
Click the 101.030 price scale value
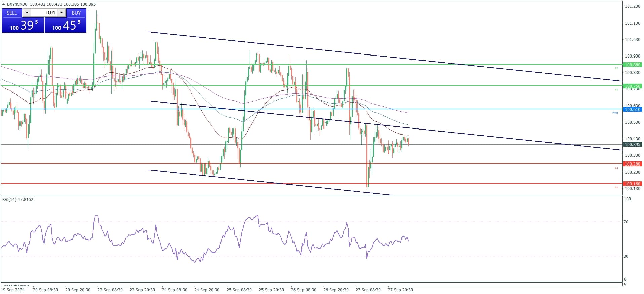[632, 39]
